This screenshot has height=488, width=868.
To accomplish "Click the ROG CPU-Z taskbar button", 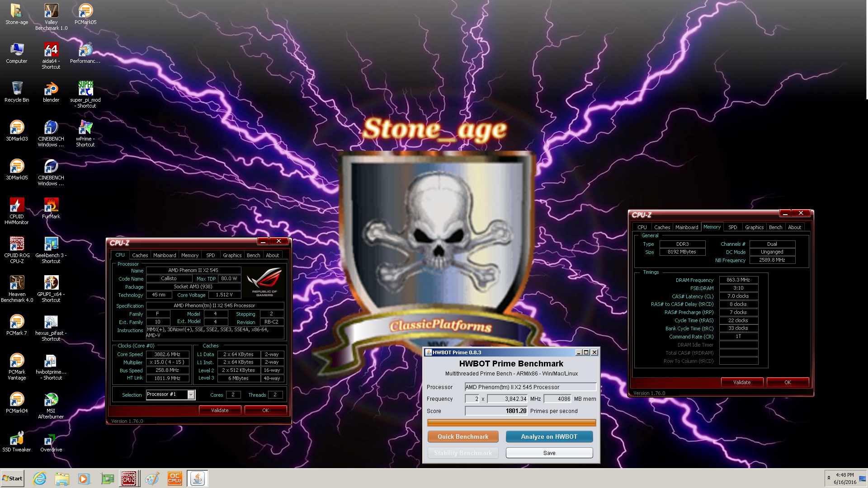I will (x=129, y=479).
